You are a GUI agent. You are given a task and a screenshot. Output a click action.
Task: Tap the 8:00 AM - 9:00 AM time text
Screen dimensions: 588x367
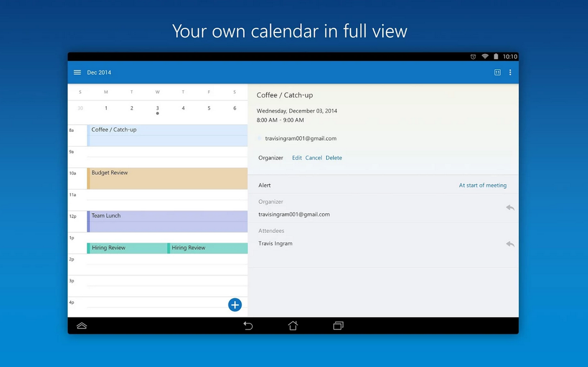(280, 120)
